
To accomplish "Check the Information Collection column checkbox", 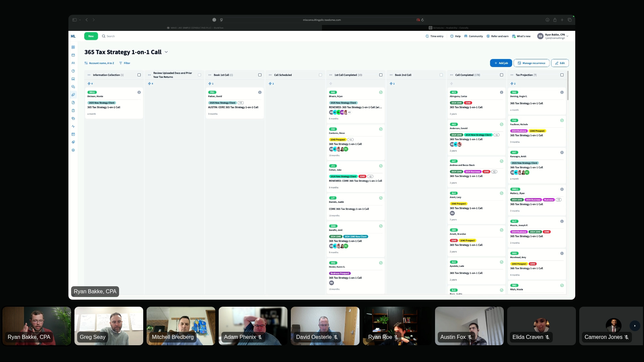I will coord(139,75).
